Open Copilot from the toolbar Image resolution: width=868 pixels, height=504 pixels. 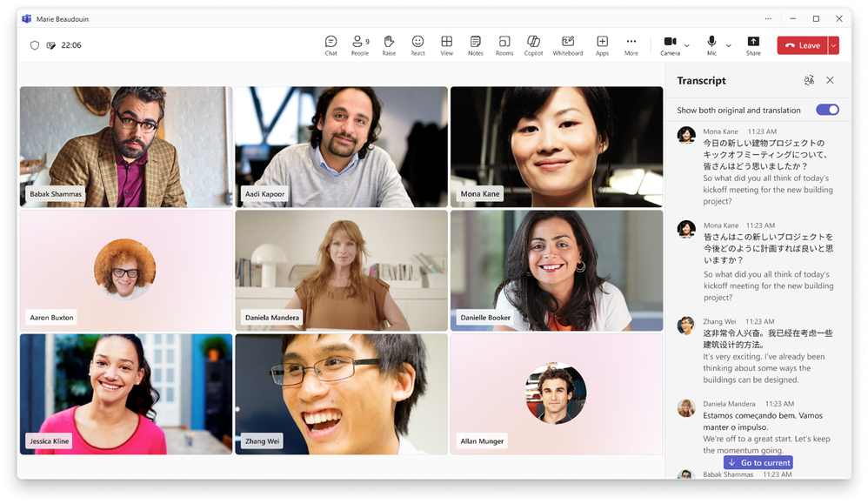coord(533,45)
